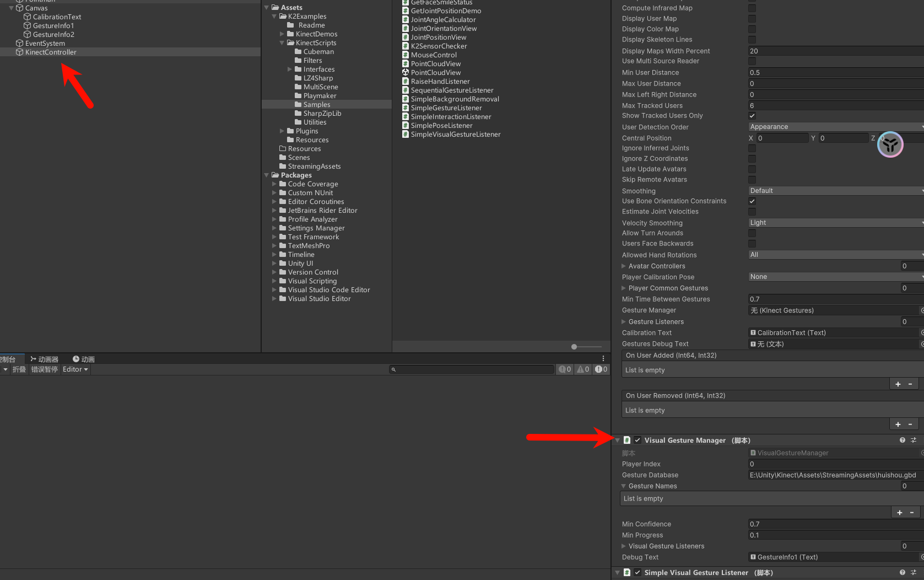Enable the Ignore Inferred Joints checkbox
This screenshot has width=924, height=580.
pyautogui.click(x=752, y=148)
